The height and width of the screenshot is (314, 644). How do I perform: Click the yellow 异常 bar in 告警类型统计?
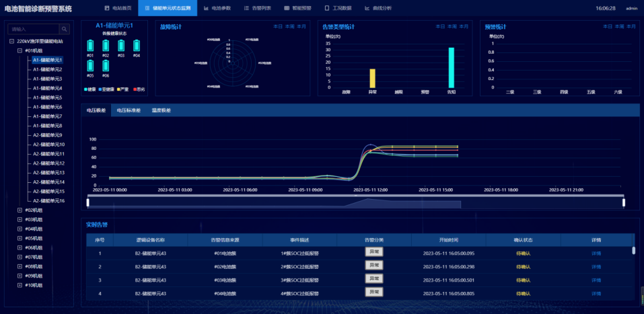coord(372,78)
